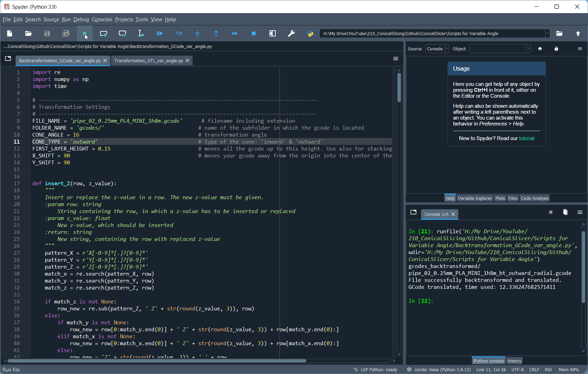The height and width of the screenshot is (374, 588).
Task: Expand the Source Console dropdown
Action: pos(437,49)
